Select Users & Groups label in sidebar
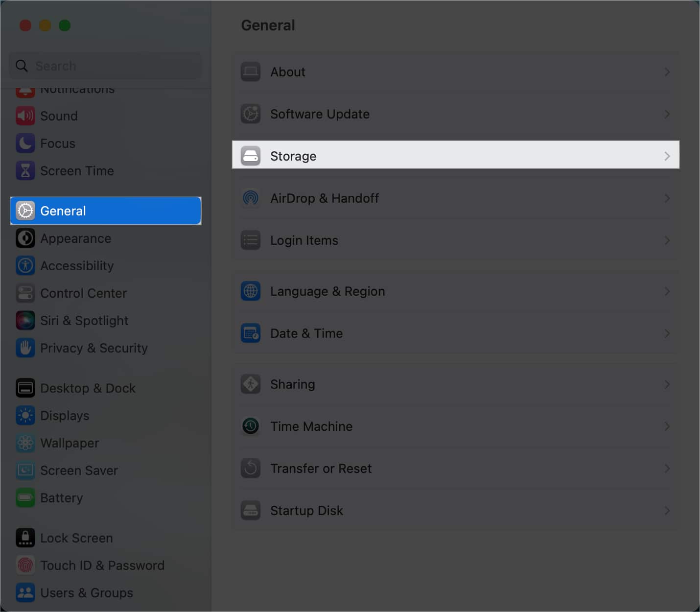 87,593
